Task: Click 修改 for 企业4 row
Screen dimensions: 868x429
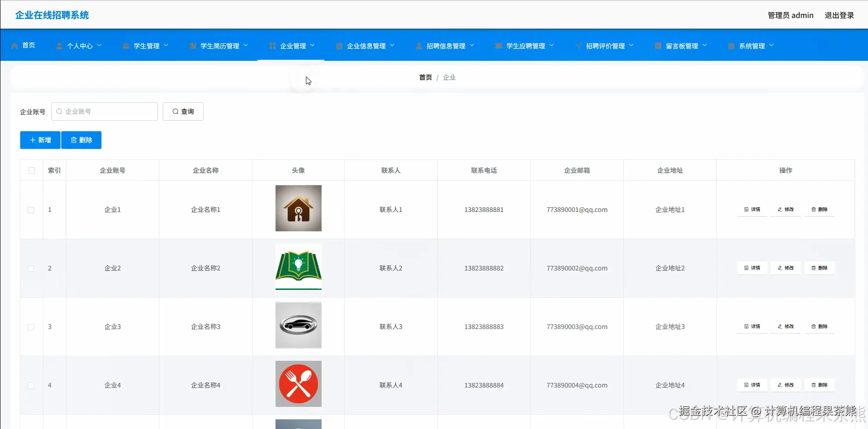Action: 786,385
